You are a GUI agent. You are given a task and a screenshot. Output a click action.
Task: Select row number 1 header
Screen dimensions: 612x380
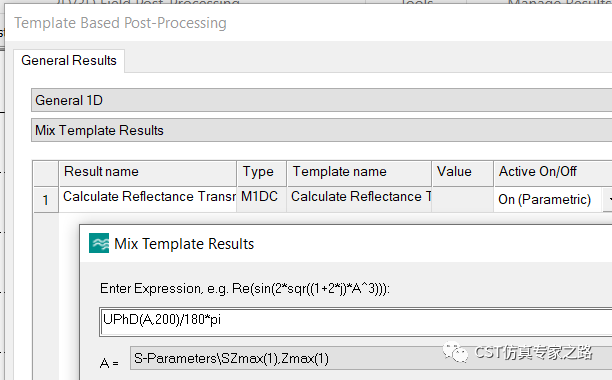(x=46, y=200)
